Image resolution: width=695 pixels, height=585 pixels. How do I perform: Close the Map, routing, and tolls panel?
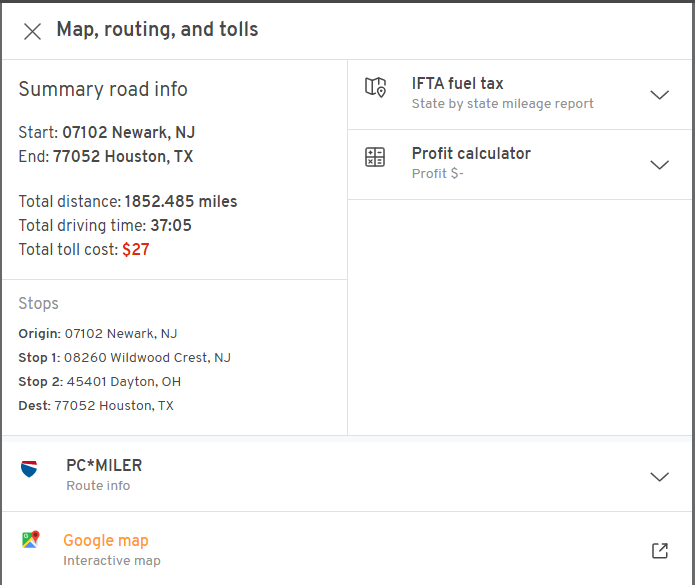(32, 31)
